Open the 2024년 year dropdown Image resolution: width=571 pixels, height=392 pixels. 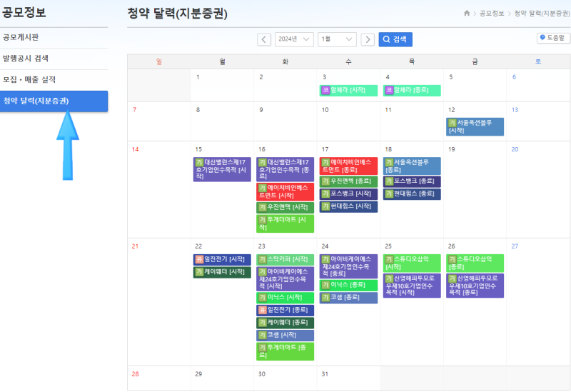[x=294, y=39]
